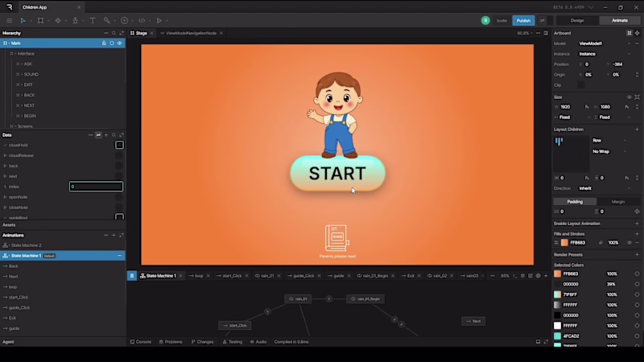Click the Publish button
Screen dimensions: 644x362
(523, 21)
